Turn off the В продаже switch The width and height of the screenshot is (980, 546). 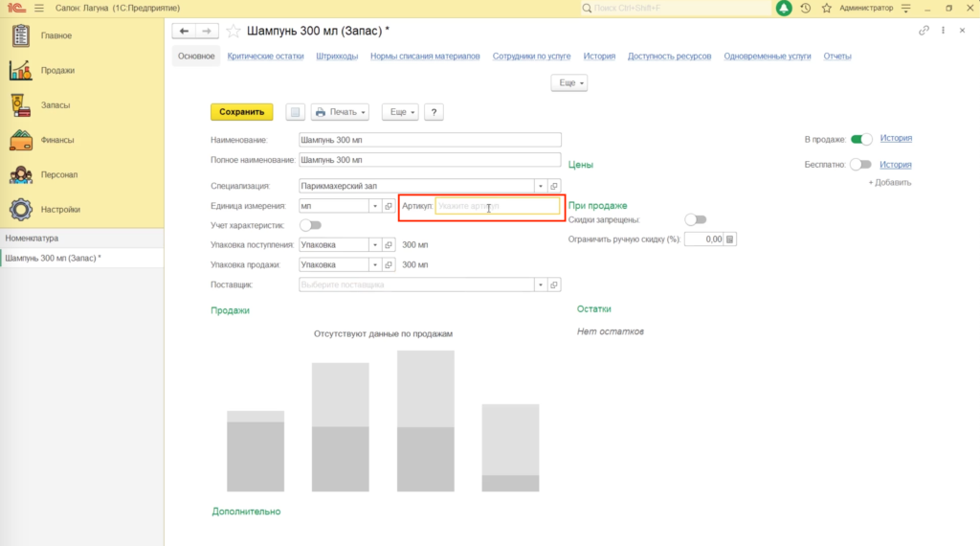pos(861,139)
